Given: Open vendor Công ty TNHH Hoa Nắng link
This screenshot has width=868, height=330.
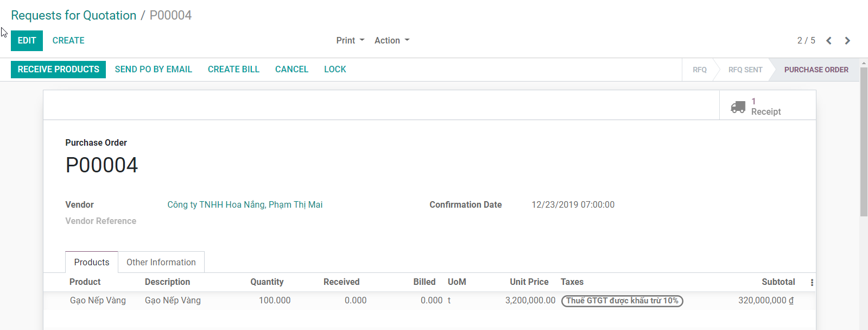Looking at the screenshot, I should [244, 205].
